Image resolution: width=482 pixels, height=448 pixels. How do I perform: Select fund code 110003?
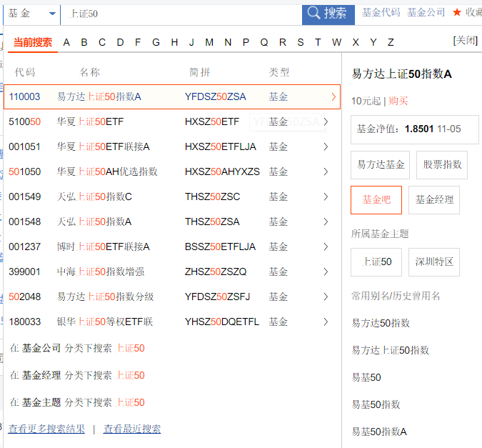pyautogui.click(x=24, y=97)
